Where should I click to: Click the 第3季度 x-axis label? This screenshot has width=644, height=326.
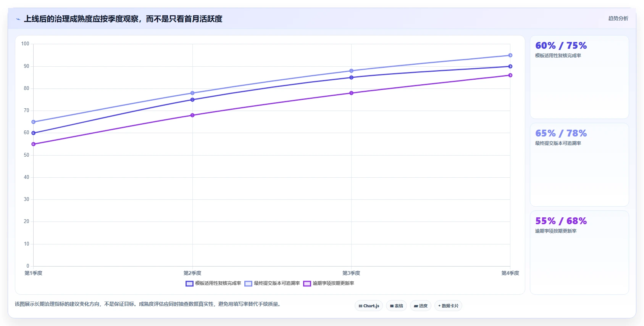pyautogui.click(x=351, y=273)
